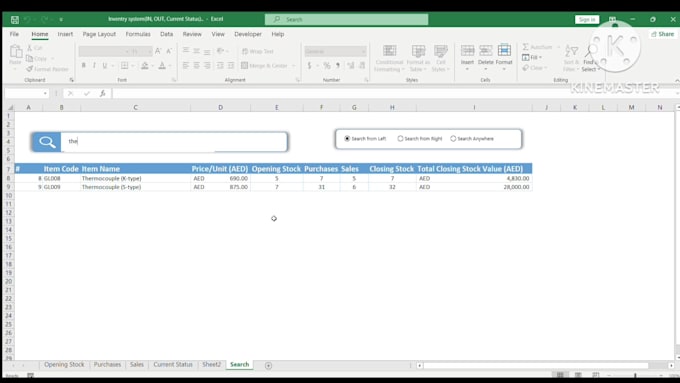
Task: Open Cell Styles gallery
Action: [441, 58]
